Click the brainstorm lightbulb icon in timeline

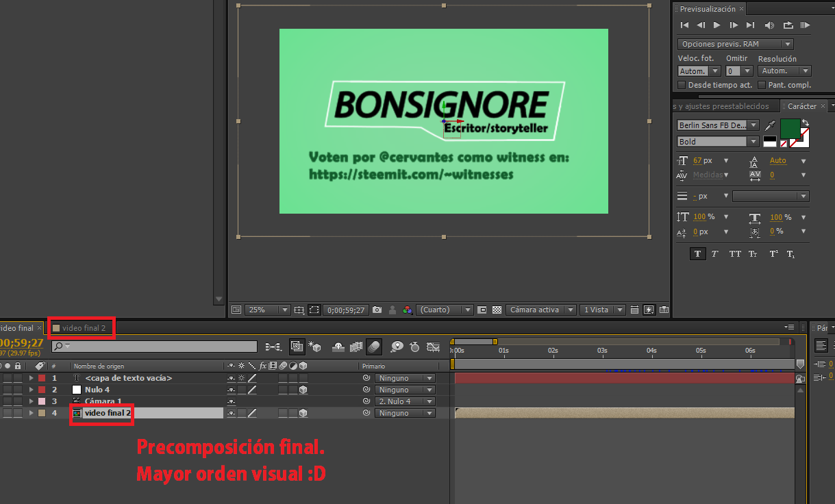click(x=397, y=346)
